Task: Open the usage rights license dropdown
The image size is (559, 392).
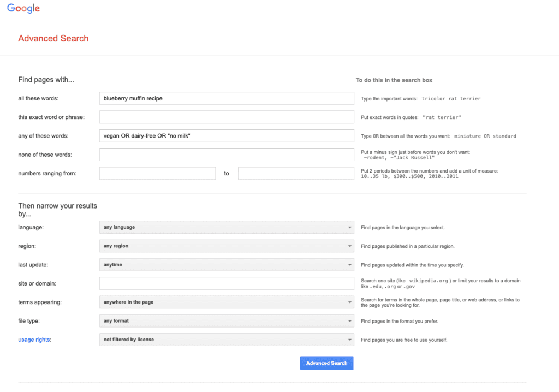Action: tap(227, 340)
